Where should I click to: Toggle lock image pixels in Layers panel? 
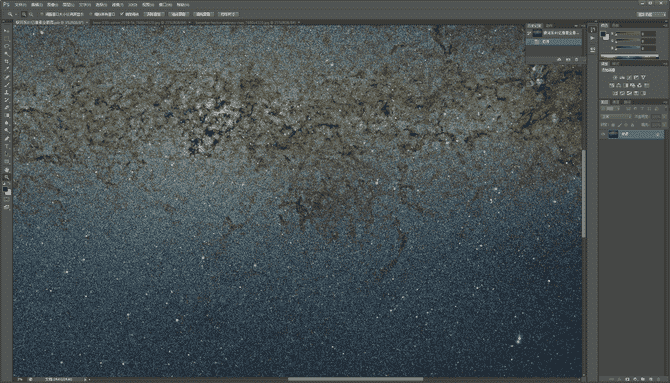[620, 124]
